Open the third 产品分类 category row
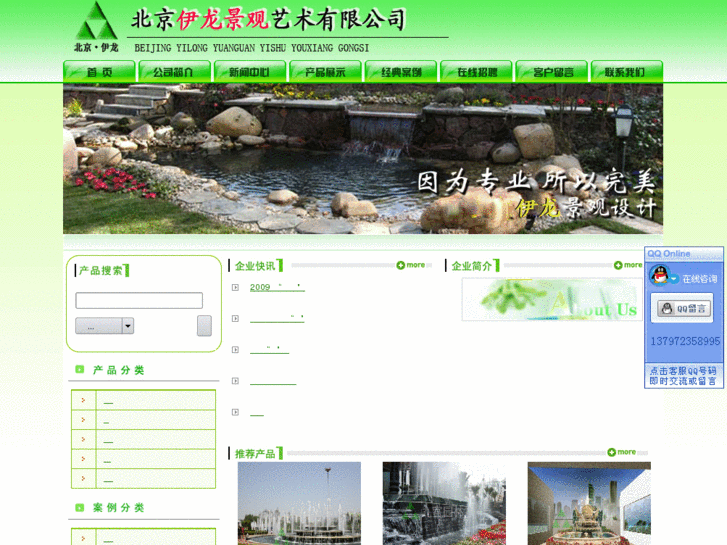Screen dimensions: 727x545 [143, 439]
